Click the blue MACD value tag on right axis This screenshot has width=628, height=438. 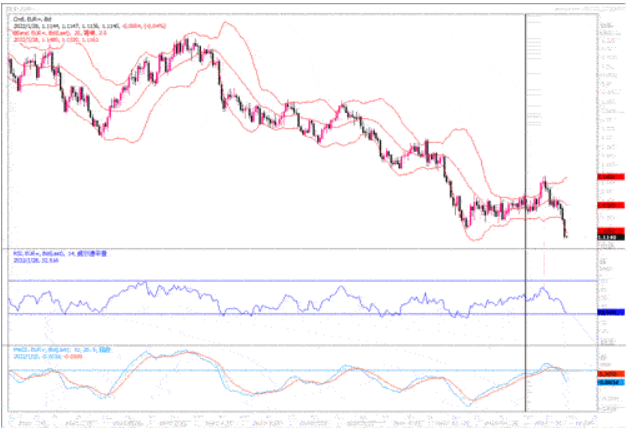608,381
